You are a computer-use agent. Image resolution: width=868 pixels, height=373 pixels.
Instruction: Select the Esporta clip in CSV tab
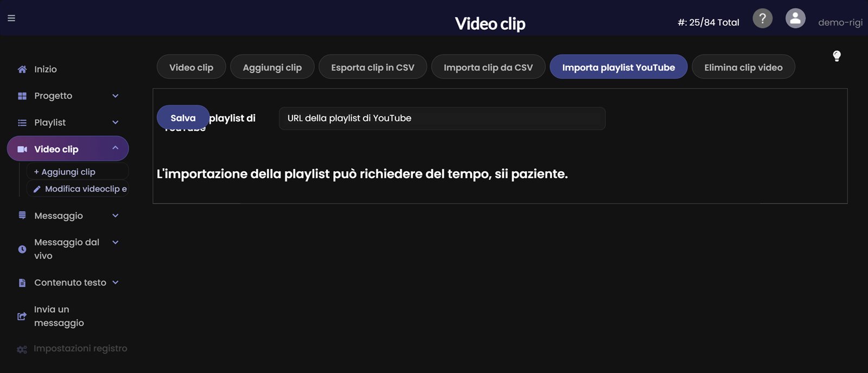coord(373,67)
